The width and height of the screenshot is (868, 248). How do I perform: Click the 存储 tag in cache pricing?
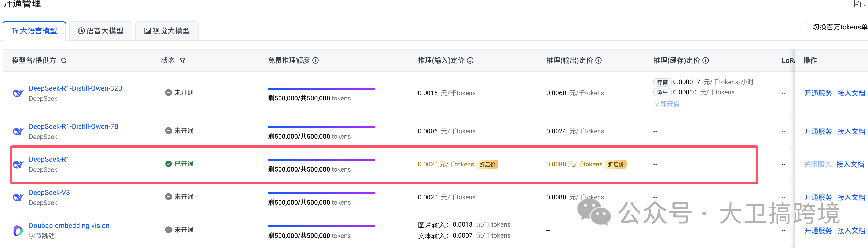coord(662,82)
